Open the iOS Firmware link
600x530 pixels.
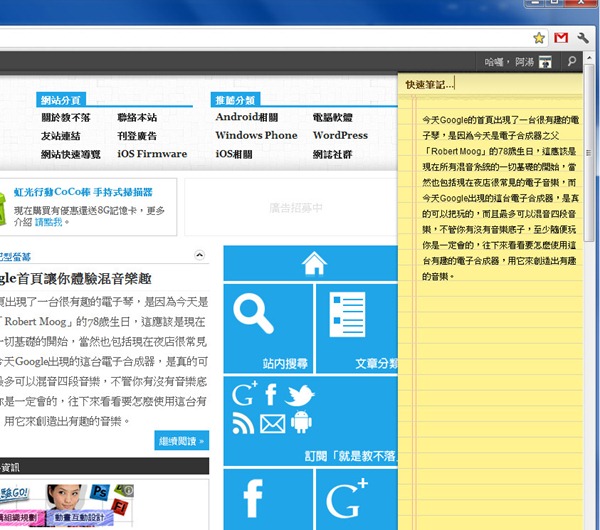click(152, 154)
